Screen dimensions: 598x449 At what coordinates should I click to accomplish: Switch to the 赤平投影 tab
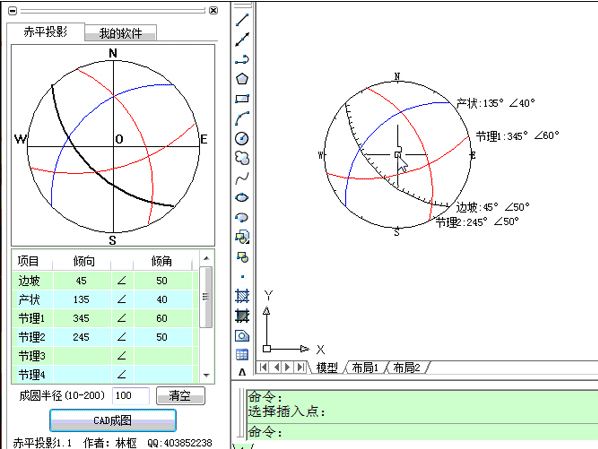(46, 32)
